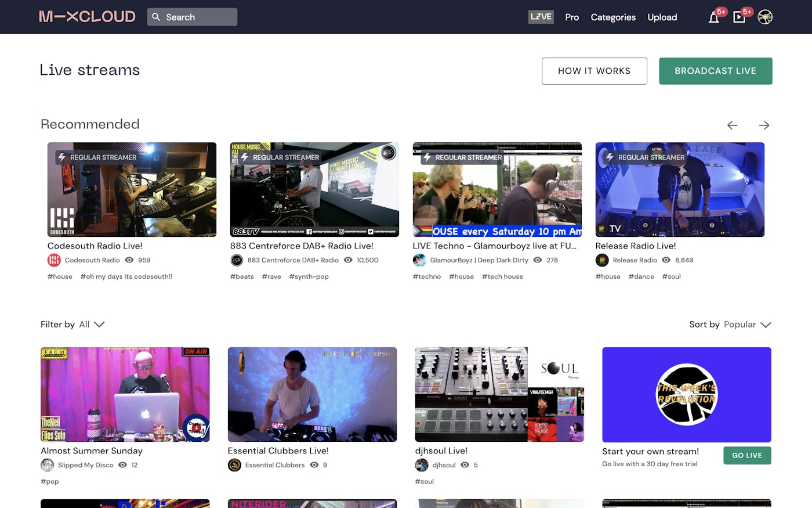Click the search magnifier icon

[156, 17]
